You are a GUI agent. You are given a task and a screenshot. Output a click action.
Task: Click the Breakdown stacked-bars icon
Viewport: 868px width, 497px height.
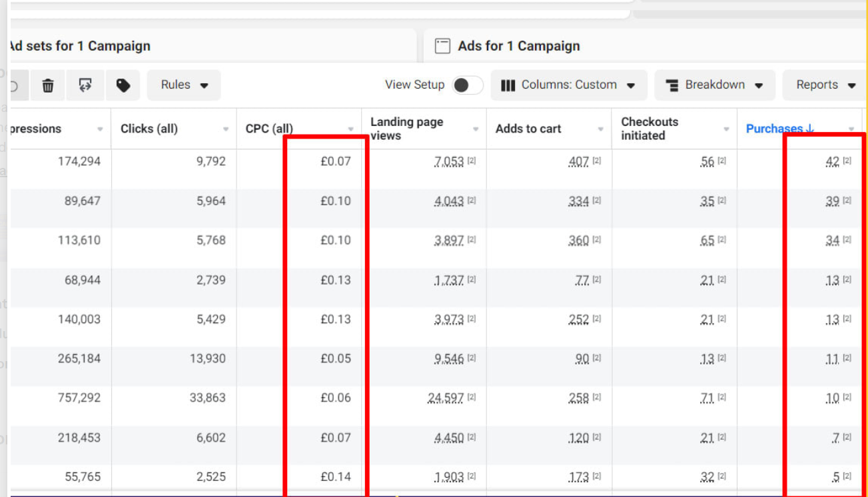(x=672, y=85)
